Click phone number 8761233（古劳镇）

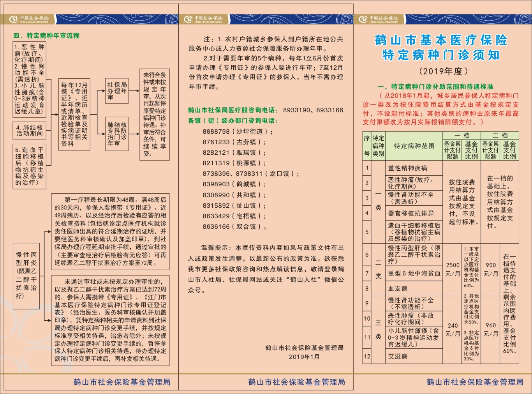pyautogui.click(x=234, y=142)
